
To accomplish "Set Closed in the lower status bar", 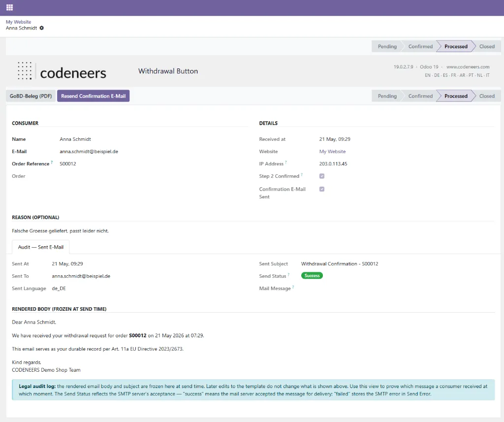I will click(x=487, y=96).
